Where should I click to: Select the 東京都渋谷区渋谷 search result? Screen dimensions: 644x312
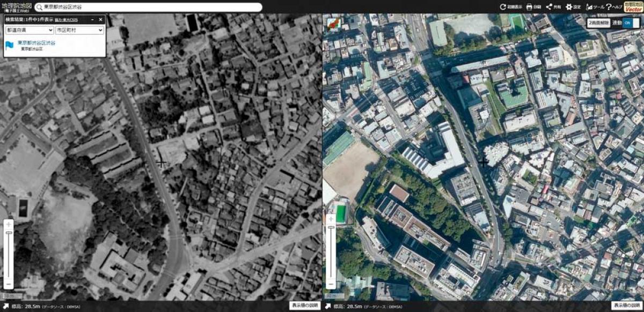click(x=36, y=42)
